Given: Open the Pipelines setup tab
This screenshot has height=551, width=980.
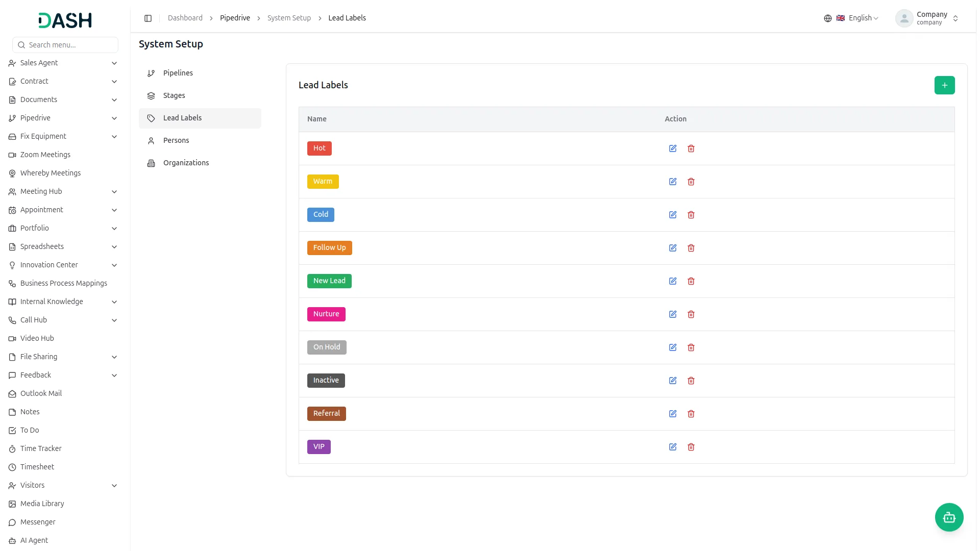Looking at the screenshot, I should (200, 73).
